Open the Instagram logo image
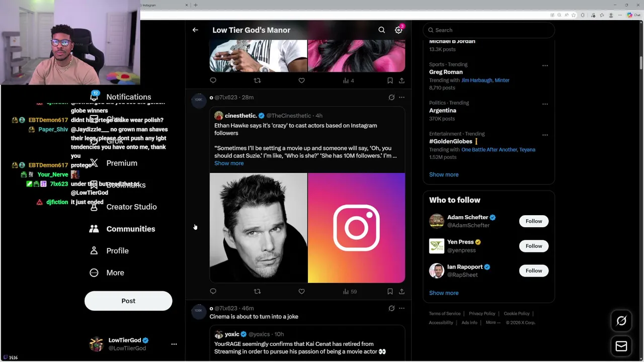Screen dimensions: 644x362 coord(356,228)
